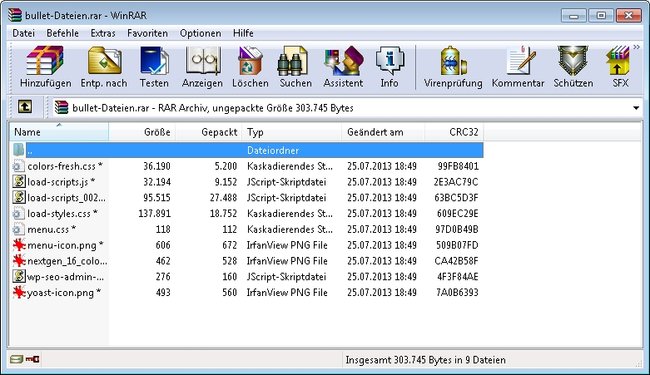
Task: Sort by the Größe column header
Action: pyautogui.click(x=142, y=132)
